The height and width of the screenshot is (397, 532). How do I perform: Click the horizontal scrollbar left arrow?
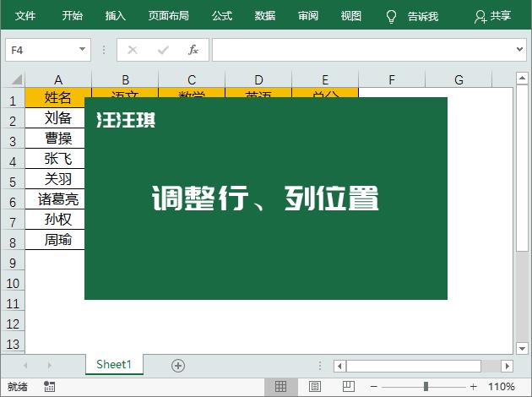point(339,366)
